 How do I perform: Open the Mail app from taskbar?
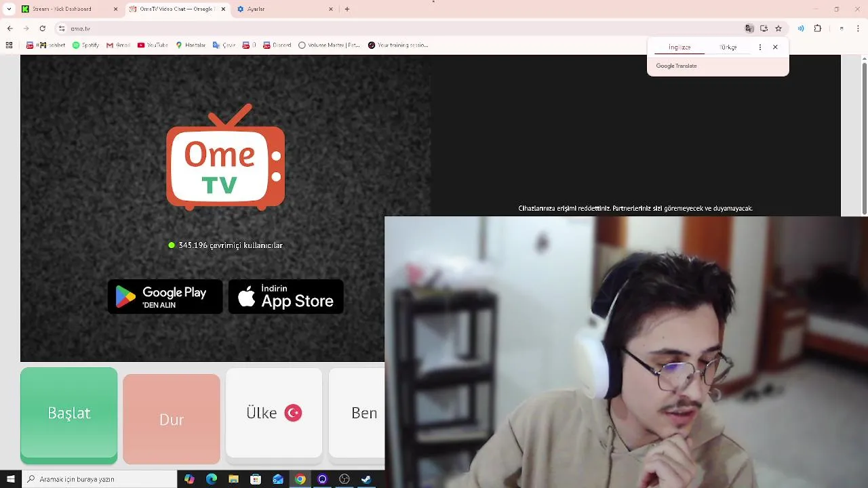(278, 479)
